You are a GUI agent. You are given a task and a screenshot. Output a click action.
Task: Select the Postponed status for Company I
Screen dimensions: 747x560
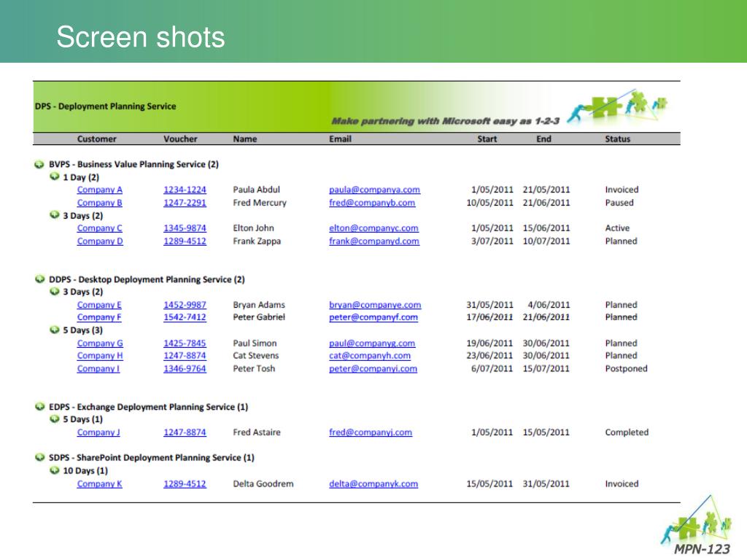tap(626, 368)
